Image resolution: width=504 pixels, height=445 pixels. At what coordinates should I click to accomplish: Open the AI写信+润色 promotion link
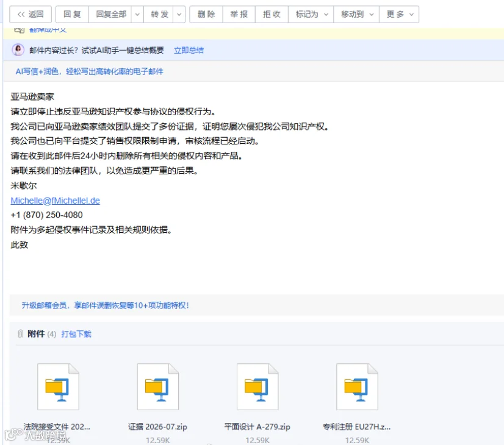point(89,71)
